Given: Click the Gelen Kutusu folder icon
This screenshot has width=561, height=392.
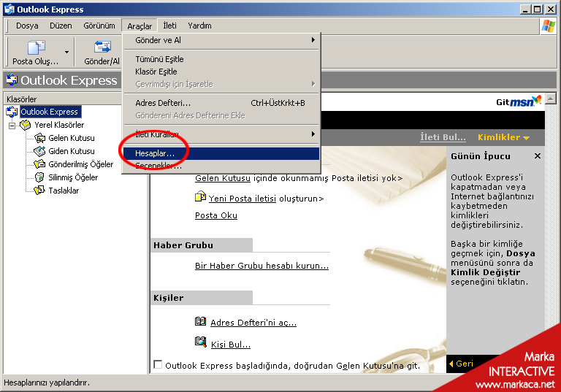Looking at the screenshot, I should pyautogui.click(x=39, y=138).
